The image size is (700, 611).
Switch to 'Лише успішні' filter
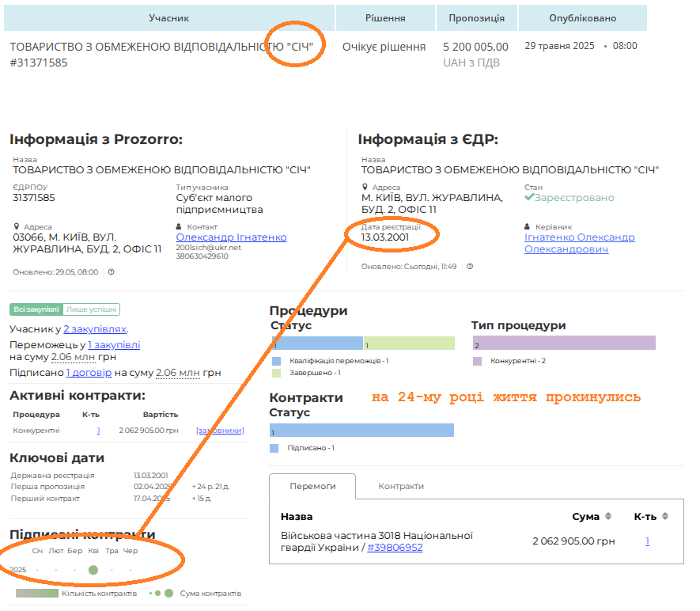click(92, 309)
